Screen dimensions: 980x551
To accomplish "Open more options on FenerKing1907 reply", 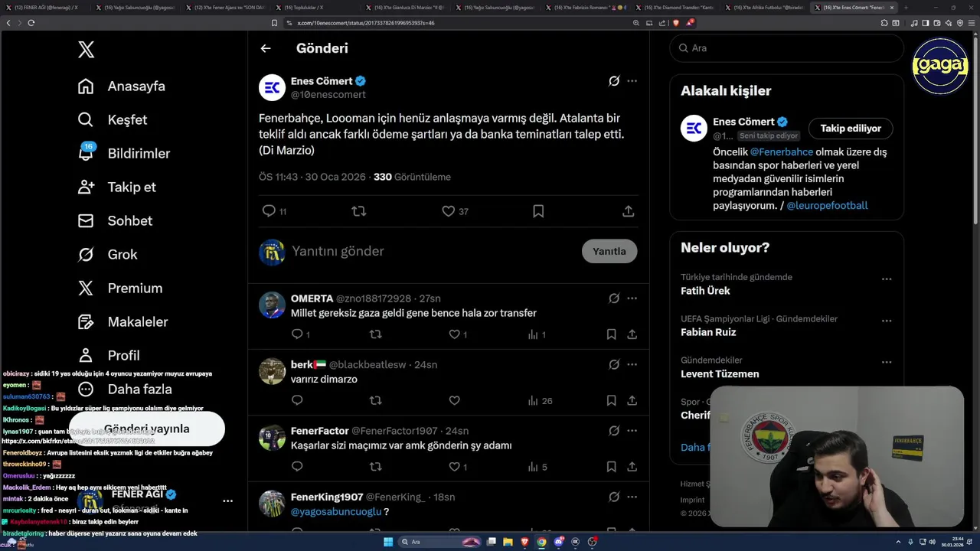I will pos(632,497).
